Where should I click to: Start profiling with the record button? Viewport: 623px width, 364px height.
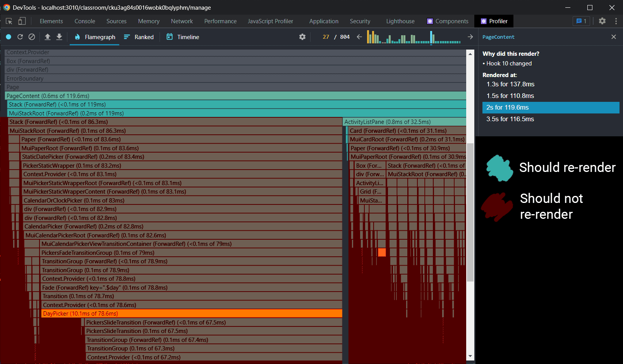click(x=9, y=37)
